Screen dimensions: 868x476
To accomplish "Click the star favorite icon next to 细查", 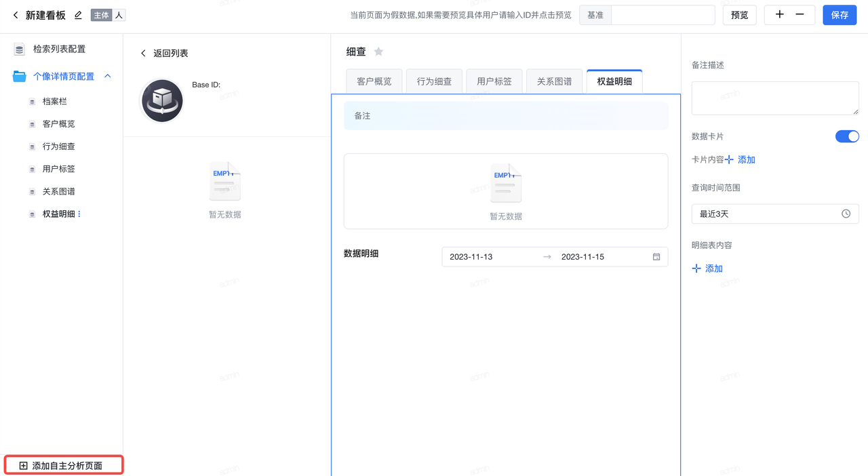I will 378,52.
